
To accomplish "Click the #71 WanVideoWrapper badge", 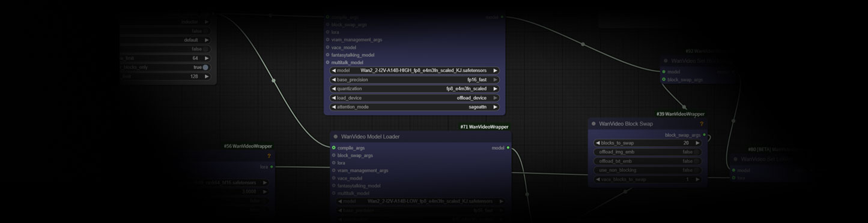I will (484, 127).
